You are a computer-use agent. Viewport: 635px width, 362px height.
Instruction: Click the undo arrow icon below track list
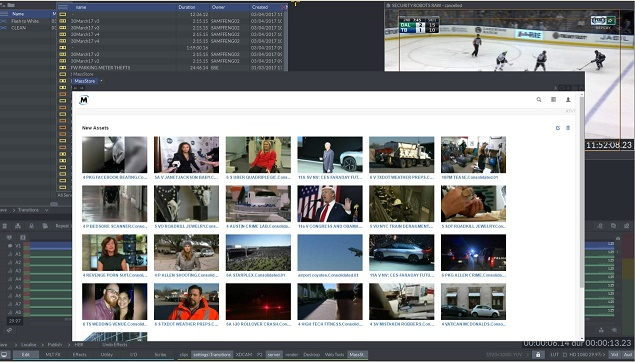tap(9, 330)
